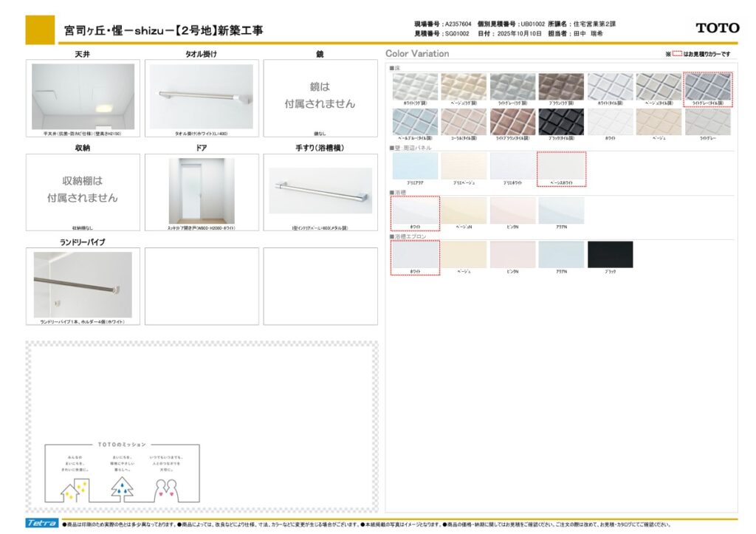Open the bathtub handrail (手すり) photo
756x534 pixels.
tap(320, 191)
